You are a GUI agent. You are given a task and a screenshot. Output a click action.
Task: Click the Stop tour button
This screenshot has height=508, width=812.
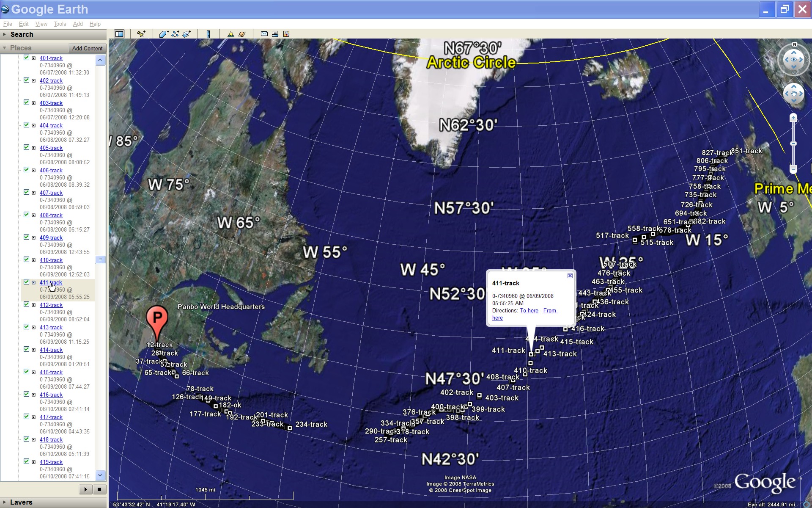[99, 489]
